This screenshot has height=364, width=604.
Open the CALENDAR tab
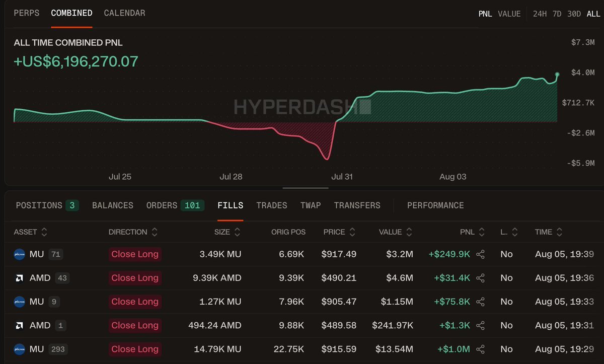click(124, 13)
